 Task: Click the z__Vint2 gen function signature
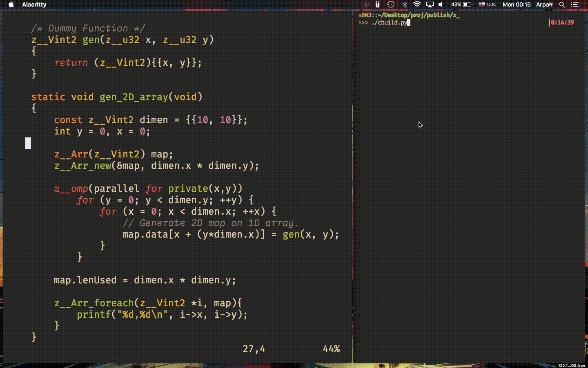click(x=122, y=40)
